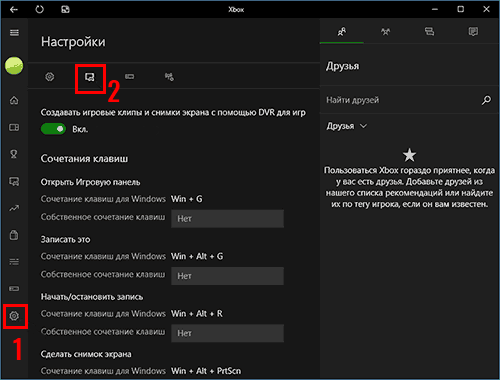Maximize the Xbox window
The width and height of the screenshot is (500, 380).
(461, 9)
